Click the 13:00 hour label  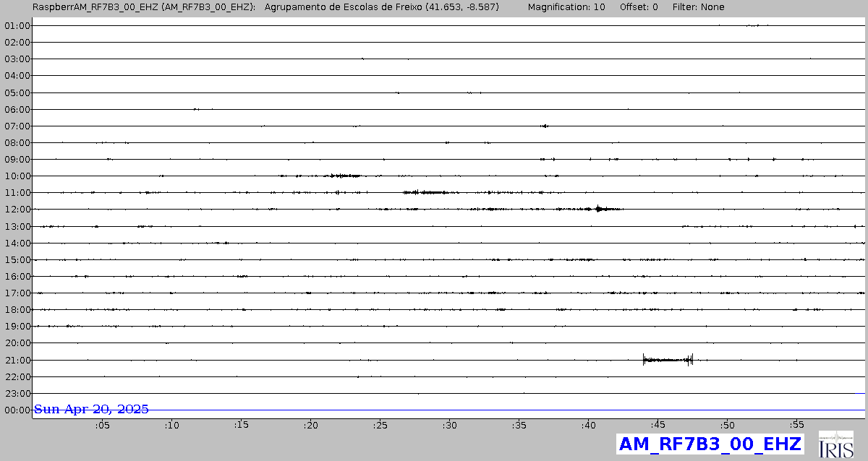[17, 226]
